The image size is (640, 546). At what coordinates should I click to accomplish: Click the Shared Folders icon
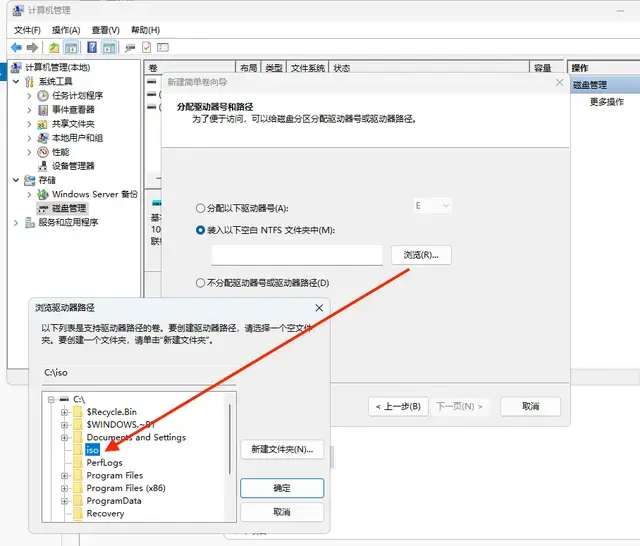pyautogui.click(x=43, y=124)
